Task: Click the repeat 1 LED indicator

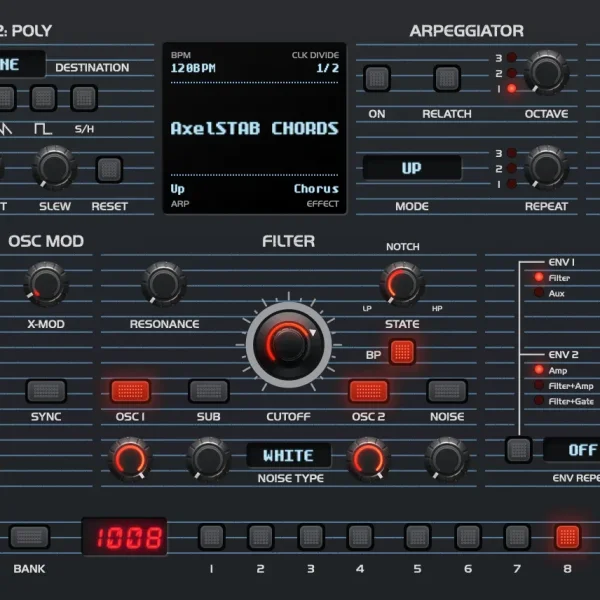Action: coord(512,184)
